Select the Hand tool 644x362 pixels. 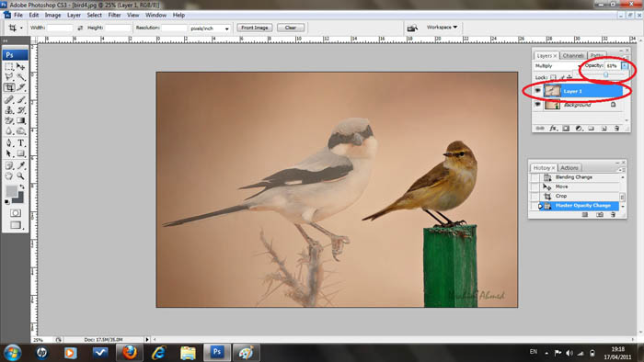click(x=9, y=176)
